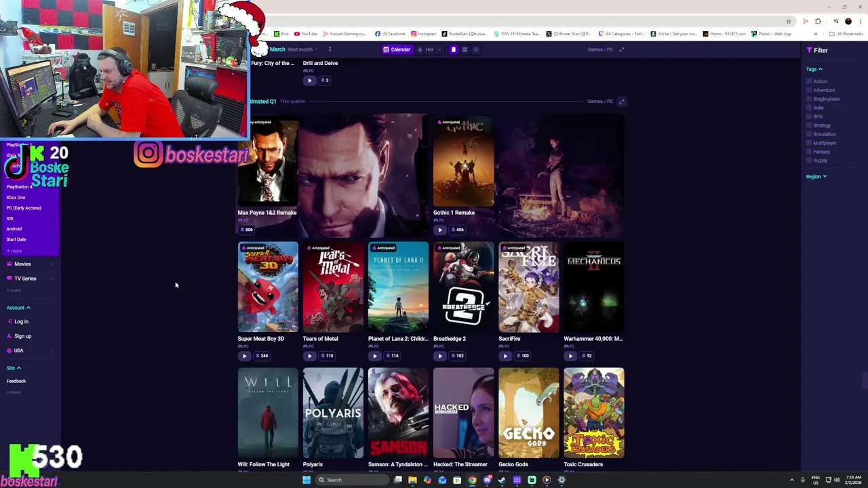Open the Hot sorting dropdown
The image size is (868, 488).
point(429,49)
